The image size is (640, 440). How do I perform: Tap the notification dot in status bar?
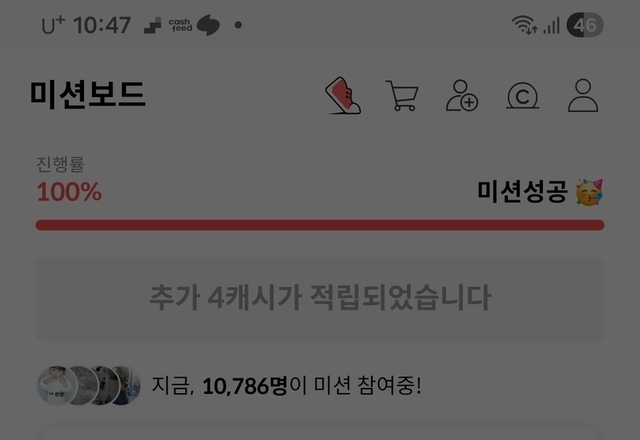point(238,25)
